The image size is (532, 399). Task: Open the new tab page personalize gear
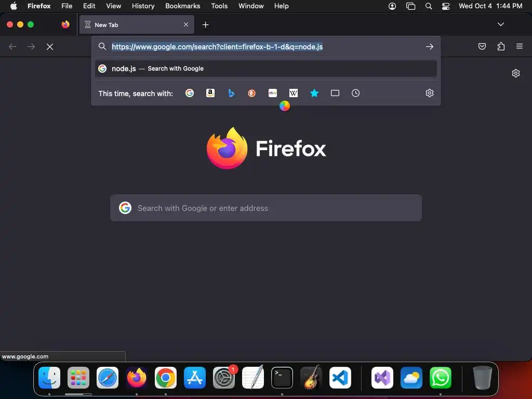point(516,73)
